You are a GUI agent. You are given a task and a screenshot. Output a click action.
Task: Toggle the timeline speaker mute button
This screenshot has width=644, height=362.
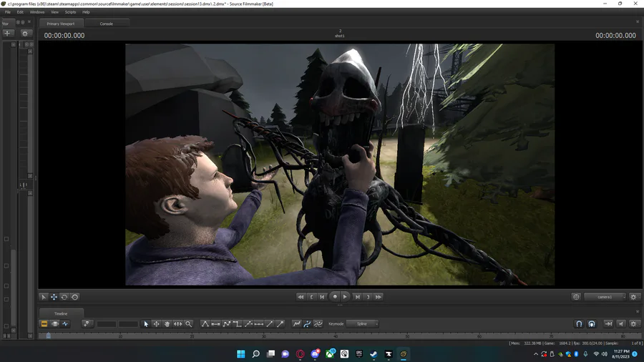[x=621, y=324]
